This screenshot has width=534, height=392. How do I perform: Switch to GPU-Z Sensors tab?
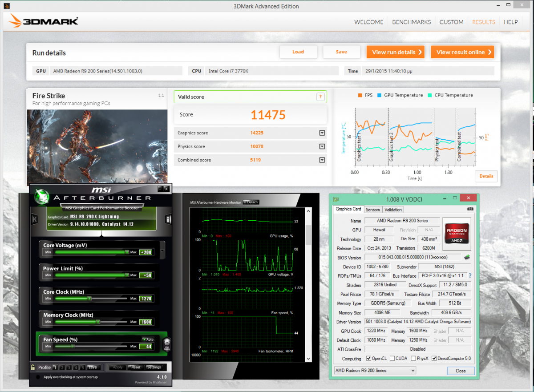(373, 210)
